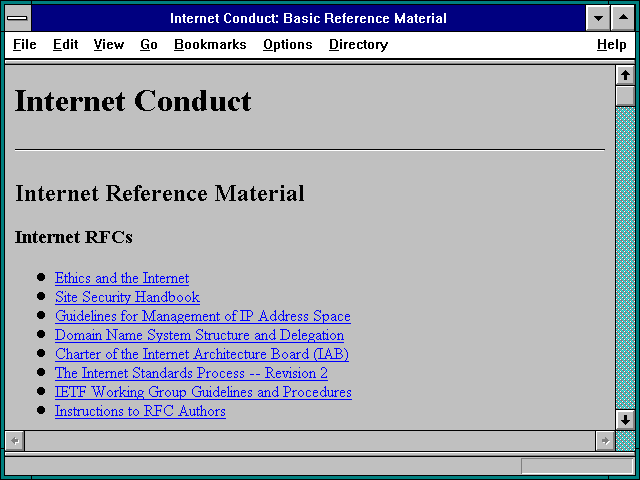Open Domain Name System Structure and Delegation
Screen dimensions: 640x480
tap(200, 335)
